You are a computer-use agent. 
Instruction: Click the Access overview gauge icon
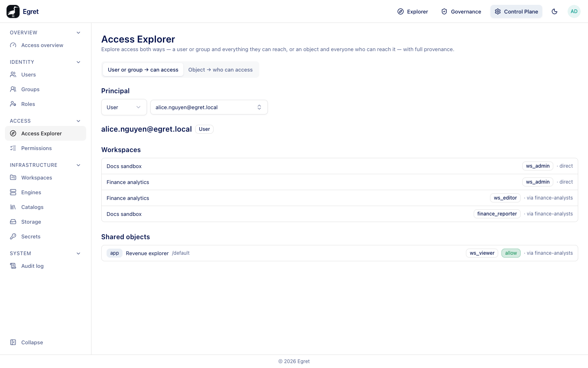[x=13, y=45]
